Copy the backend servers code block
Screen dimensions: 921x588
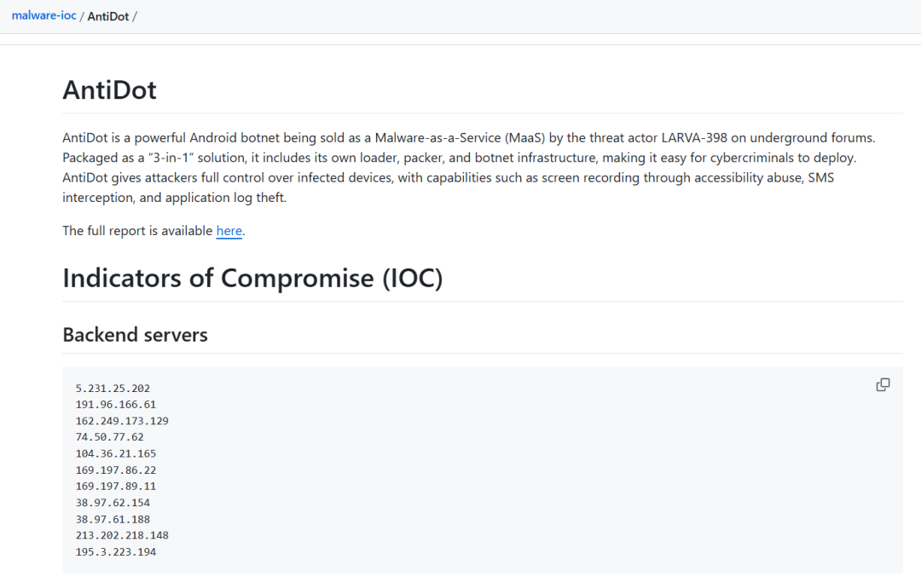[883, 385]
